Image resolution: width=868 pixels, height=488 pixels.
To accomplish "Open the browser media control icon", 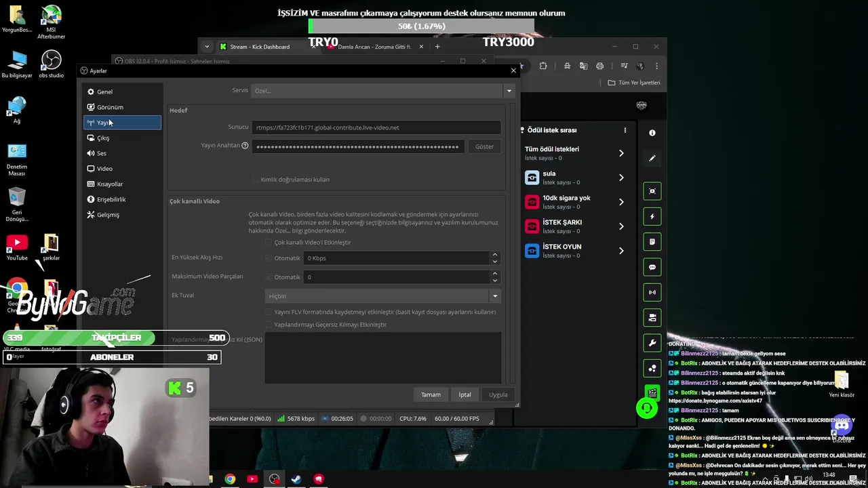I will coord(625,66).
